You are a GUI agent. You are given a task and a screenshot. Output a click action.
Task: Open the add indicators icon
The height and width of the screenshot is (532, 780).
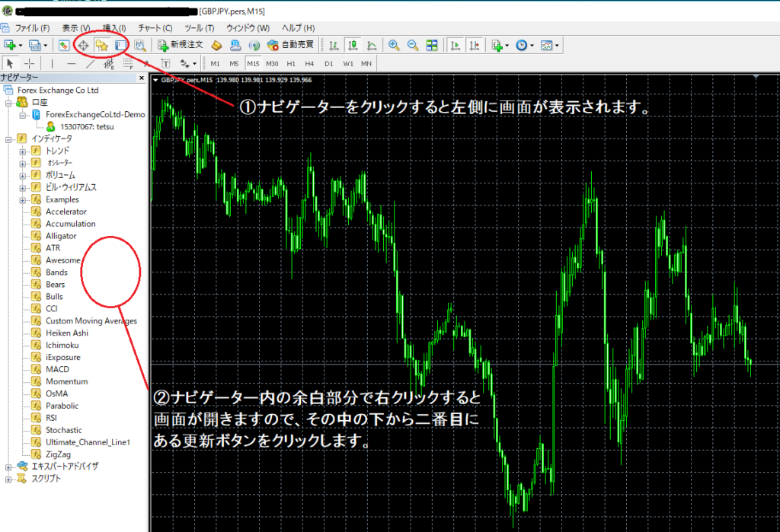tap(497, 45)
